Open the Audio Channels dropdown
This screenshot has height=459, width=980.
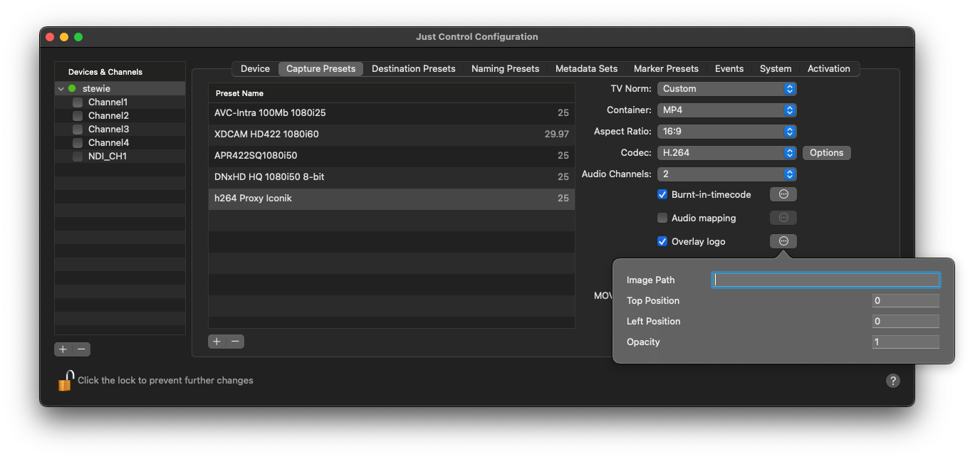click(726, 174)
